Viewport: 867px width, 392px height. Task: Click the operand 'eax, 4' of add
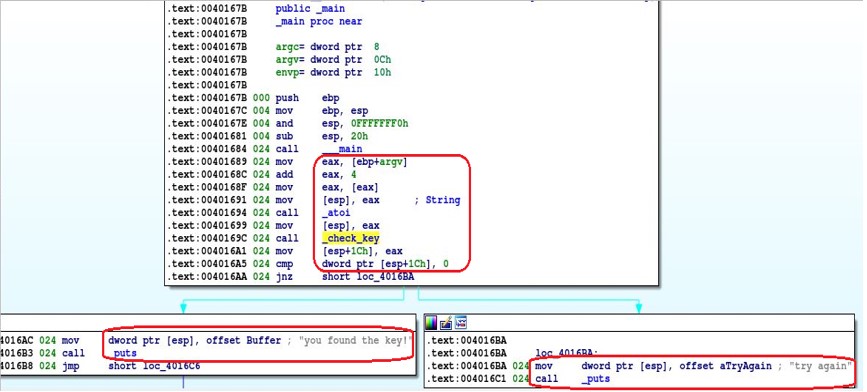[x=339, y=175]
